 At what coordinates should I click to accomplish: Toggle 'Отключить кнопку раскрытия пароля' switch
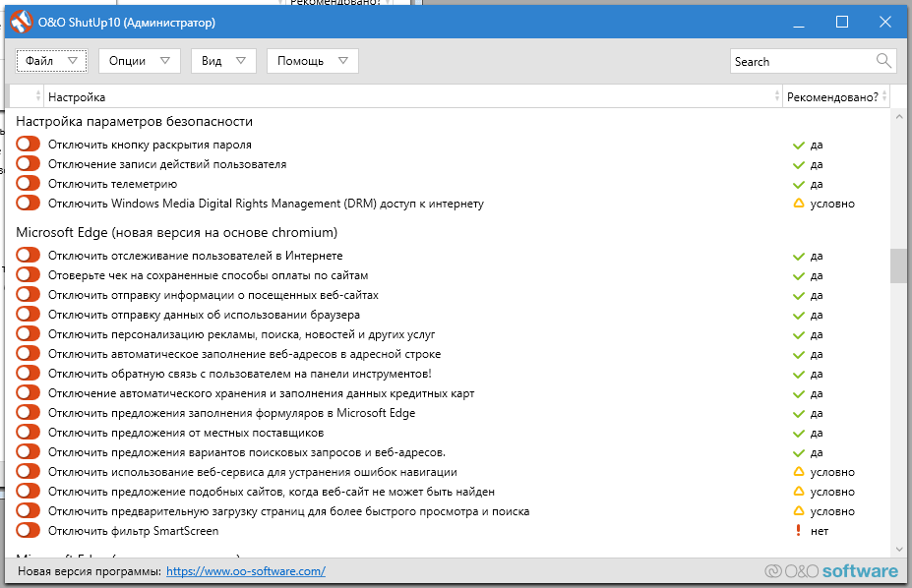28,145
